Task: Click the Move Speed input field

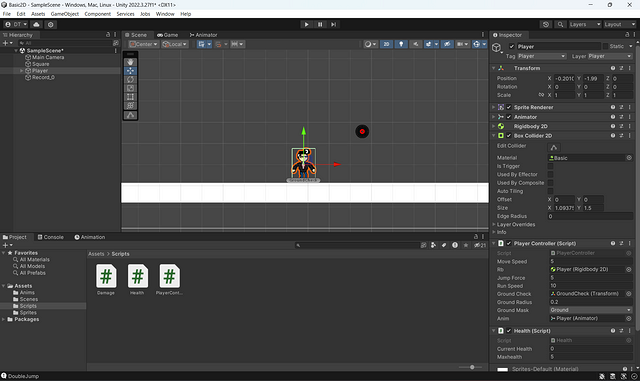Action: click(x=591, y=261)
